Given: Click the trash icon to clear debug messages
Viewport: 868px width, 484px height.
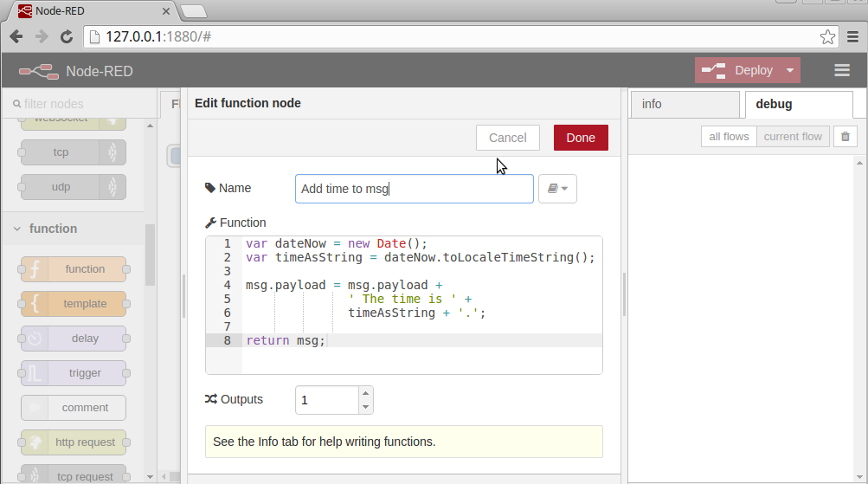Looking at the screenshot, I should [x=845, y=137].
